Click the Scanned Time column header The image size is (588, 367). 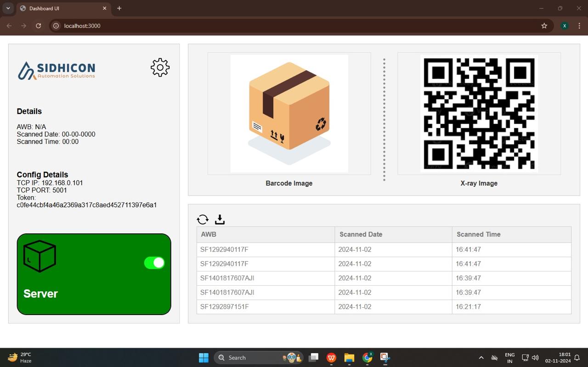click(512, 234)
